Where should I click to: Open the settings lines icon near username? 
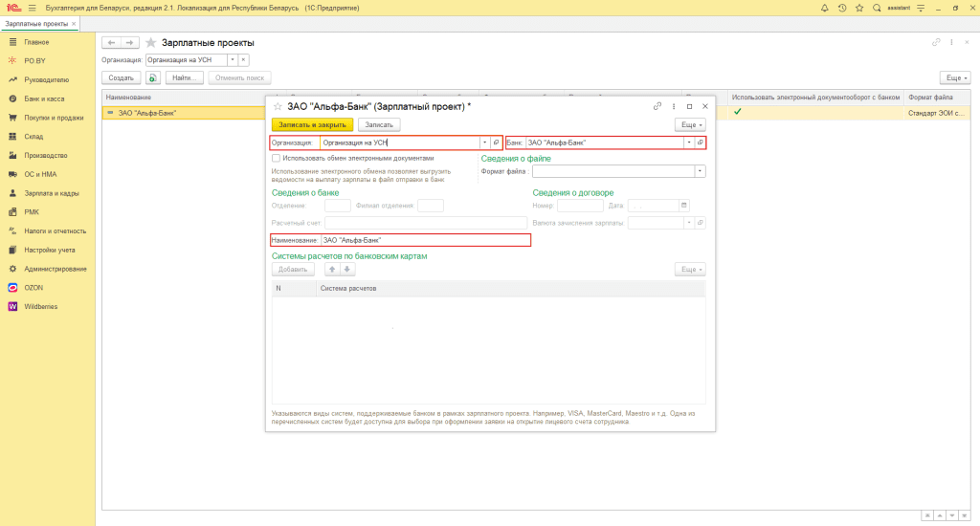point(921,8)
